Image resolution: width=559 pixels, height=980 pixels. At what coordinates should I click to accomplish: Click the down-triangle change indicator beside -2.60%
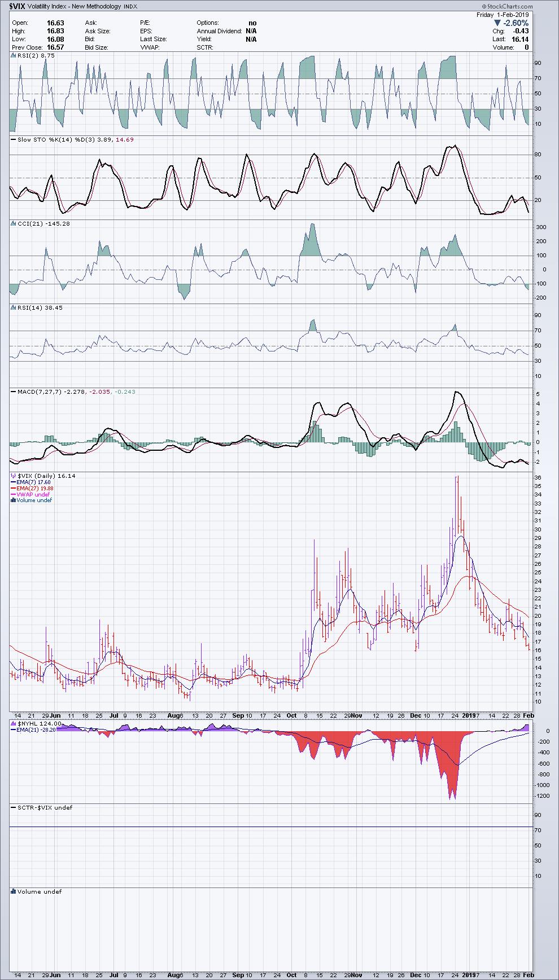click(x=497, y=23)
